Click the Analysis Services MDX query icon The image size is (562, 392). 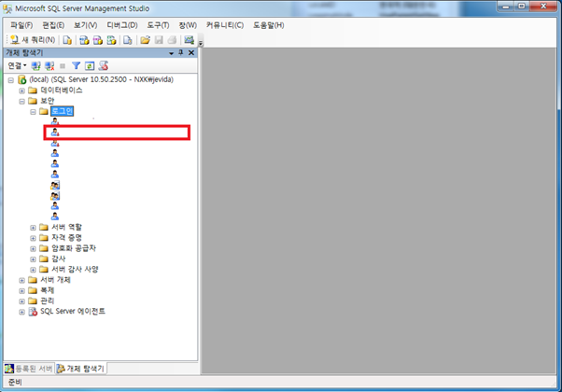pos(84,40)
